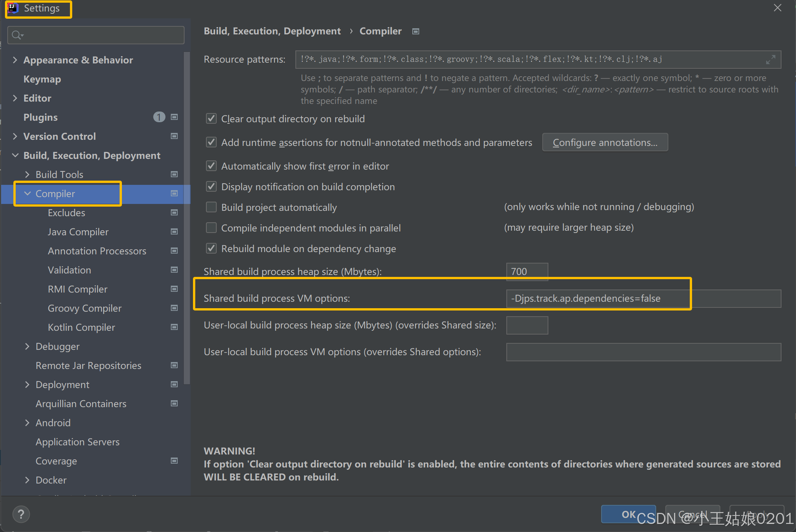796x532 pixels.
Task: Enable Build project automatically checkbox
Action: (x=211, y=207)
